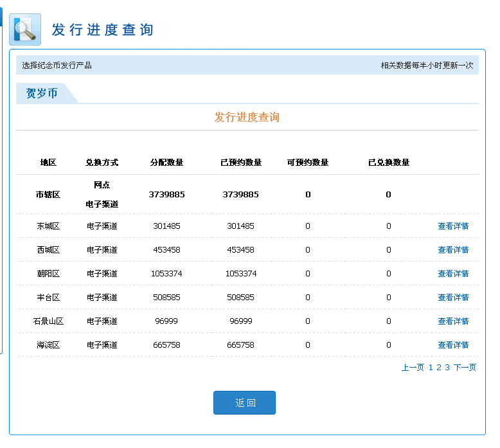Jump to page 1 in pagination

click(x=431, y=368)
